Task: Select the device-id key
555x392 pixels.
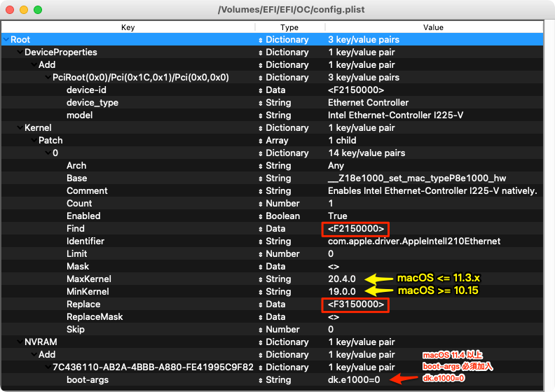Action: pos(86,90)
